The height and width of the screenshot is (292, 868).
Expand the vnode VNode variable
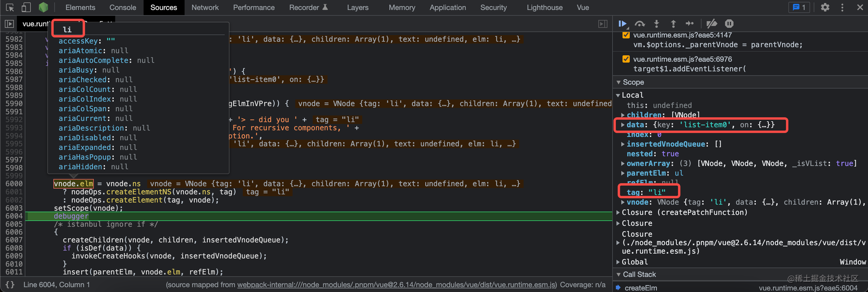[x=623, y=202]
